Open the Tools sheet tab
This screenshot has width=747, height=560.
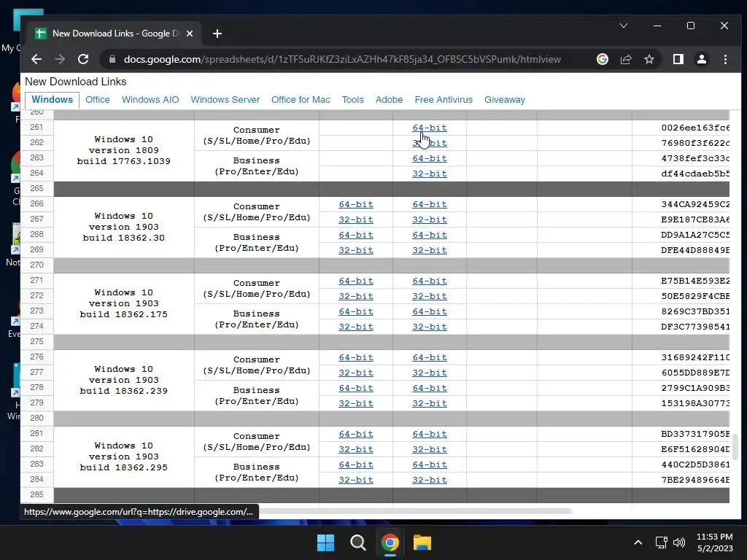(352, 99)
